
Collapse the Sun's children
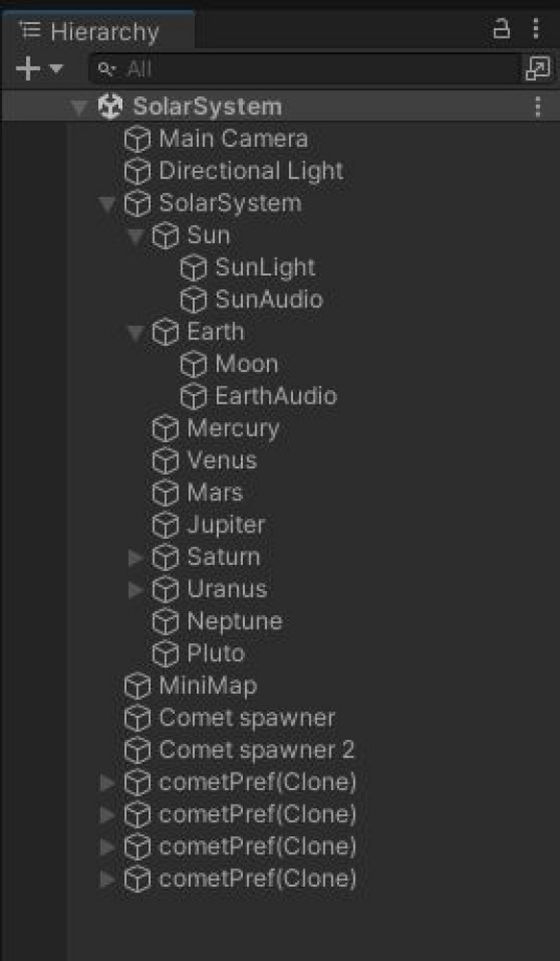pos(136,235)
